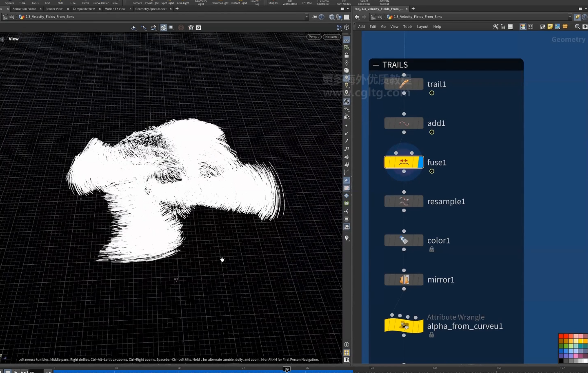Switch to the Geometry Spreadsheet tab
588x373 pixels.
151,9
